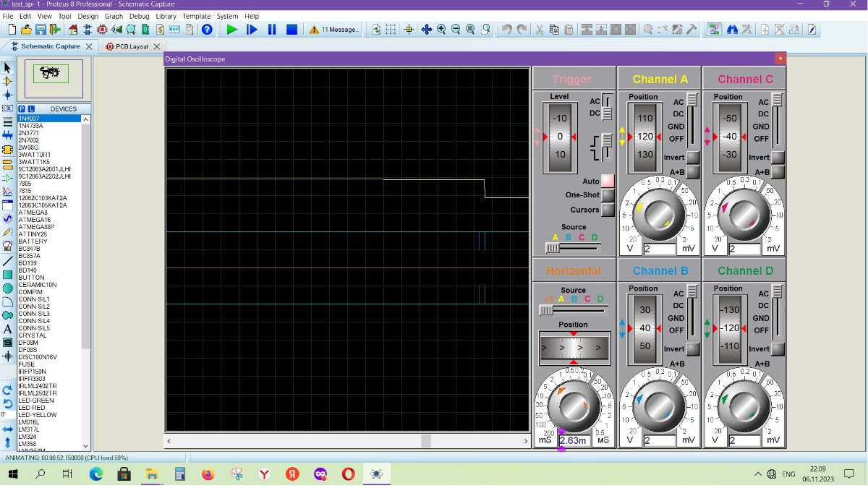Toggle Channel A Invert button
The image size is (868, 488).
tap(693, 158)
